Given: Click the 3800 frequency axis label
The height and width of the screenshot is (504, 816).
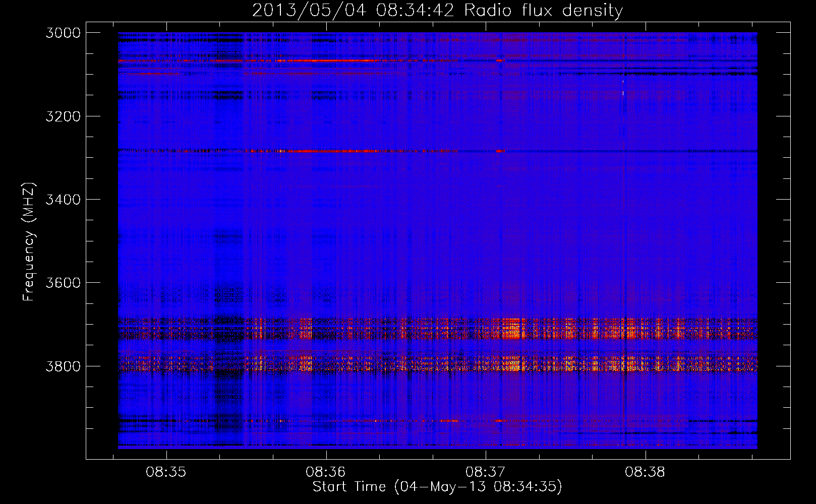Looking at the screenshot, I should tap(63, 366).
